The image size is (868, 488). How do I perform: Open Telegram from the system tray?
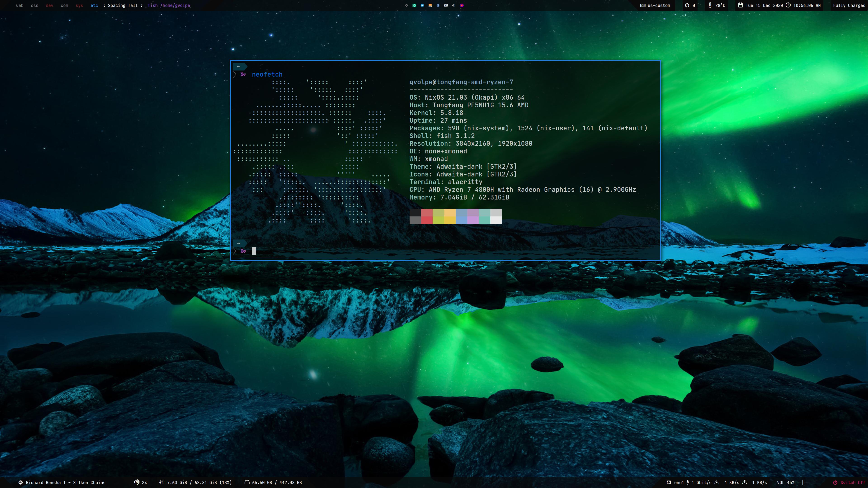tap(422, 5)
